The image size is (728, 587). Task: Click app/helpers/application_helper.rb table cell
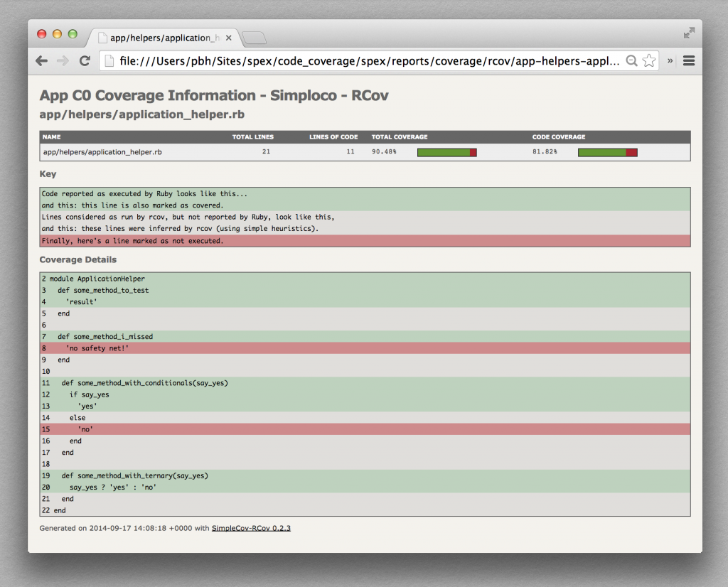pos(102,152)
